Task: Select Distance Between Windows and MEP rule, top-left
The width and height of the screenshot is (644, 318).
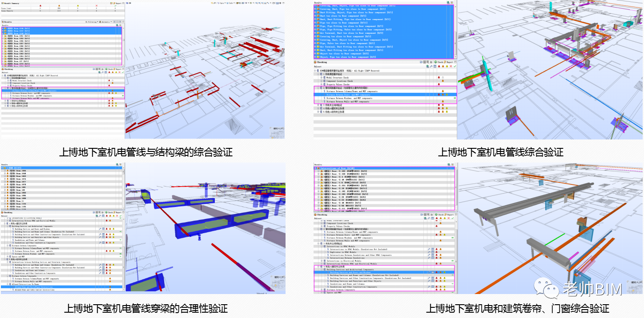Action: (32, 96)
